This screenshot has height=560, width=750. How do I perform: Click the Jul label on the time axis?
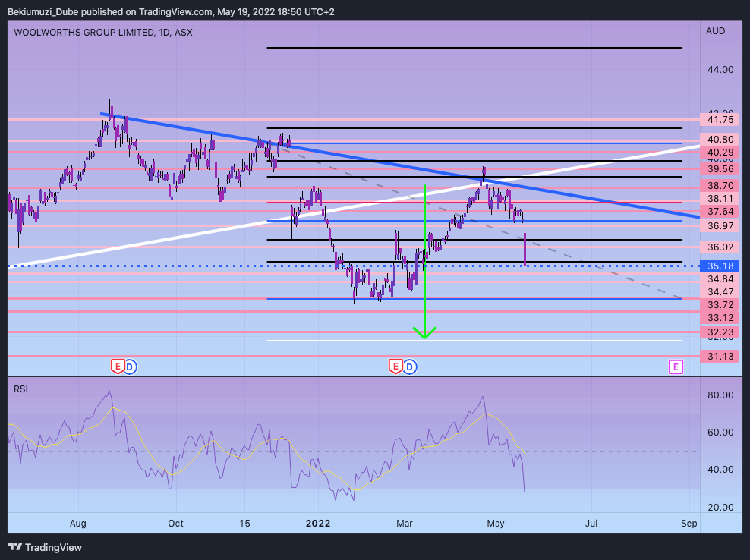click(x=591, y=523)
